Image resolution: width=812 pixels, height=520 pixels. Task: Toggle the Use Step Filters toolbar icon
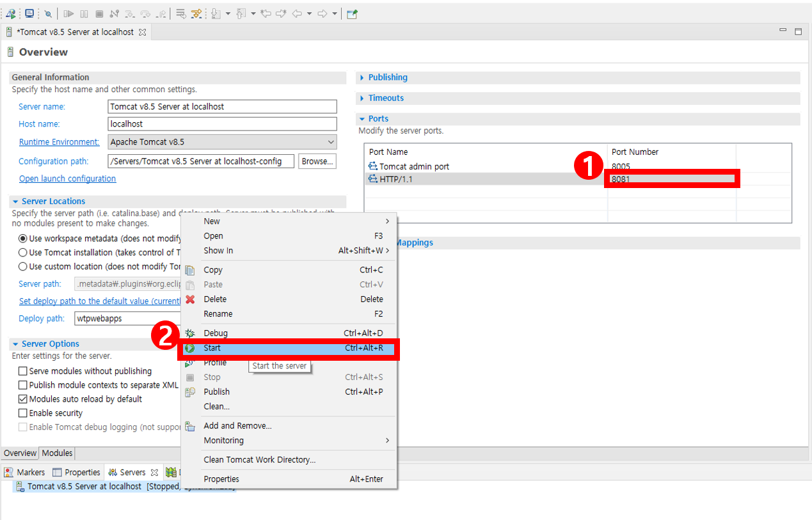(x=196, y=13)
